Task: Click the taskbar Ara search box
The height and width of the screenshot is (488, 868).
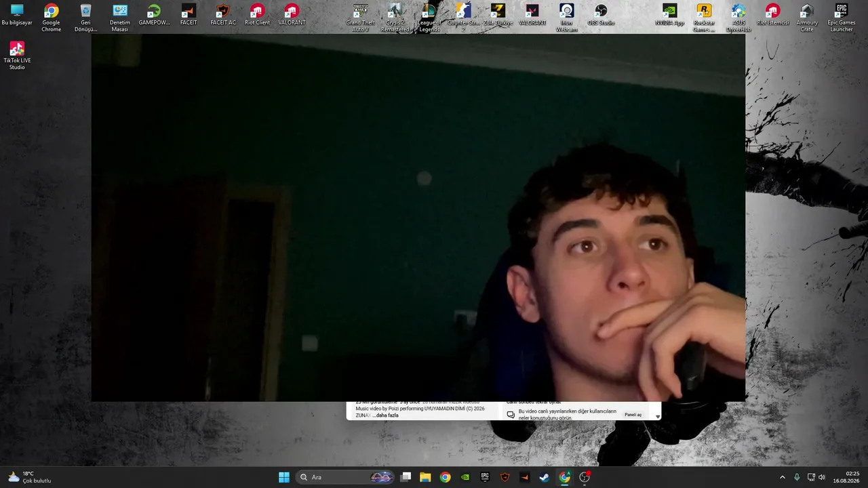Action: (346, 477)
